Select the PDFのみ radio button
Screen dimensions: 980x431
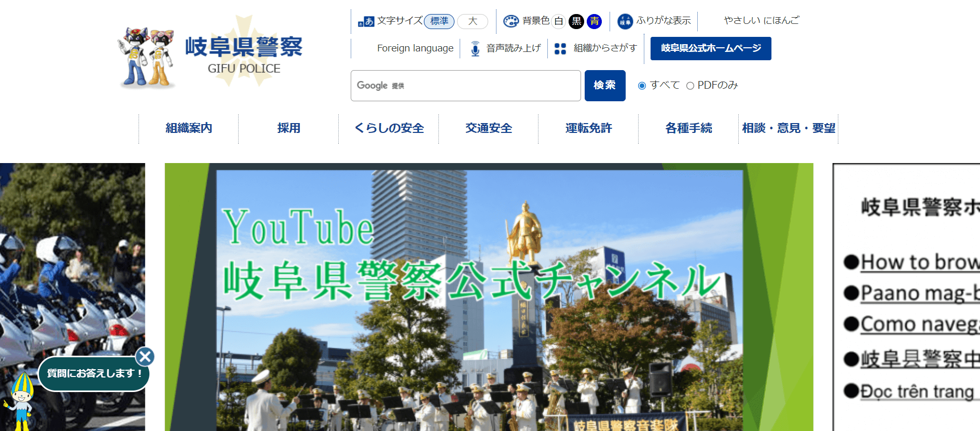690,86
